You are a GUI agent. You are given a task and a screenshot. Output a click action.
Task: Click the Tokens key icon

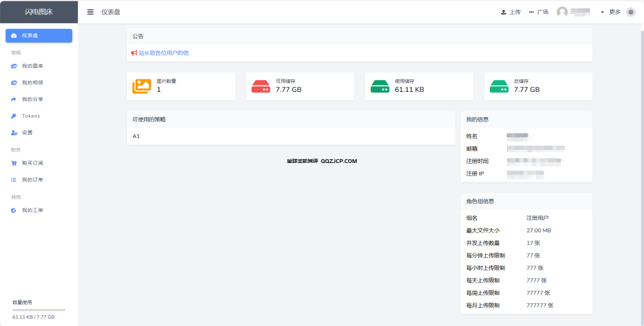click(14, 116)
